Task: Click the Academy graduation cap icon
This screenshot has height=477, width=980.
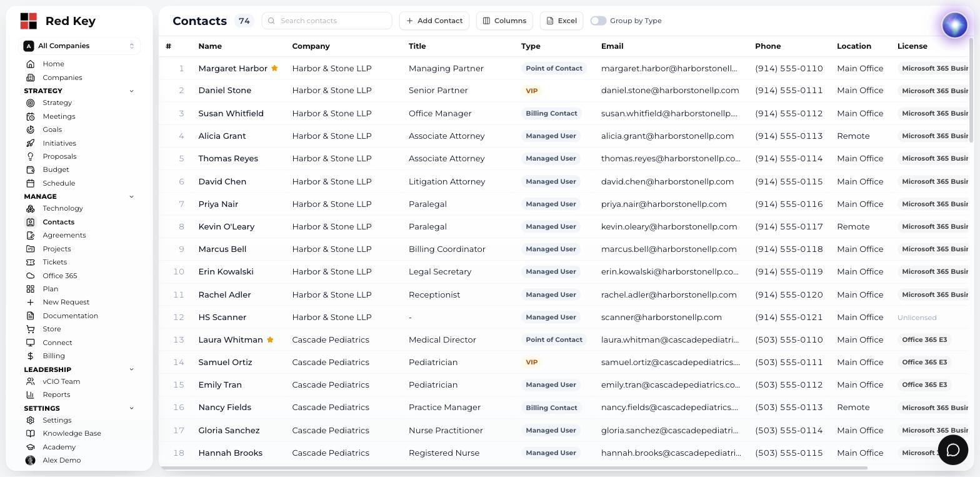Action: (x=30, y=447)
